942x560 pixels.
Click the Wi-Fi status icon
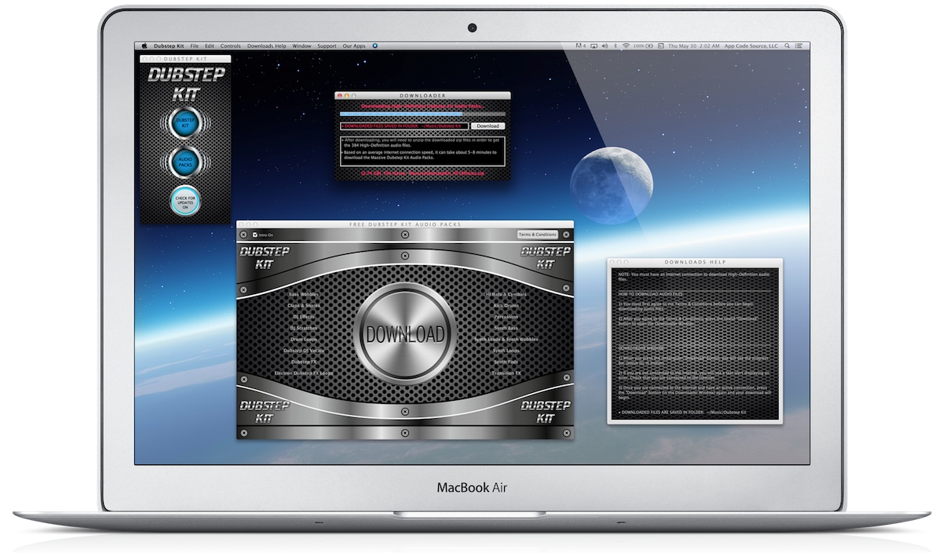click(x=626, y=46)
